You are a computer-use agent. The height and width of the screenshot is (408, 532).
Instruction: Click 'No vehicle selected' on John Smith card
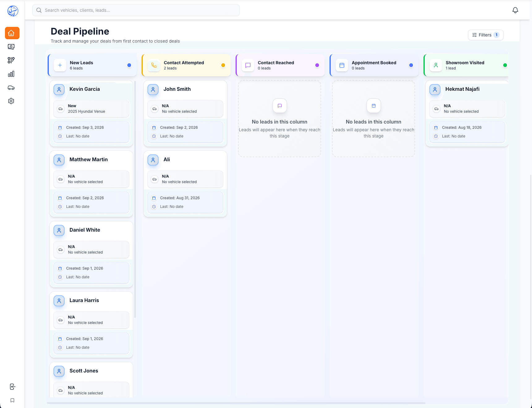click(179, 111)
